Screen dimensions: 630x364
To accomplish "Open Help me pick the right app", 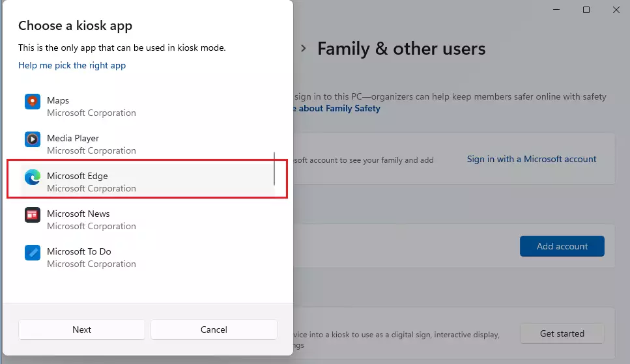I will [x=72, y=65].
